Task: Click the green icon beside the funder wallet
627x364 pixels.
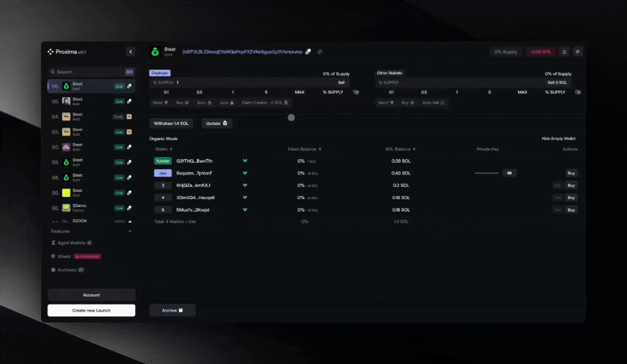Action: [245, 161]
